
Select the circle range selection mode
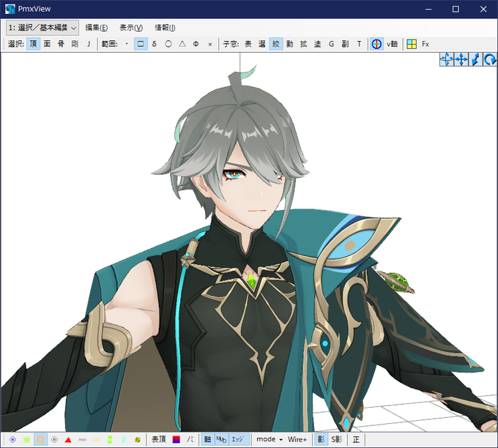168,44
